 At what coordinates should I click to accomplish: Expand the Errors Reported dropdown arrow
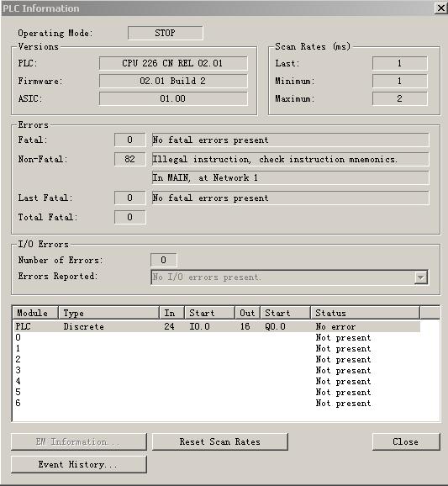421,277
